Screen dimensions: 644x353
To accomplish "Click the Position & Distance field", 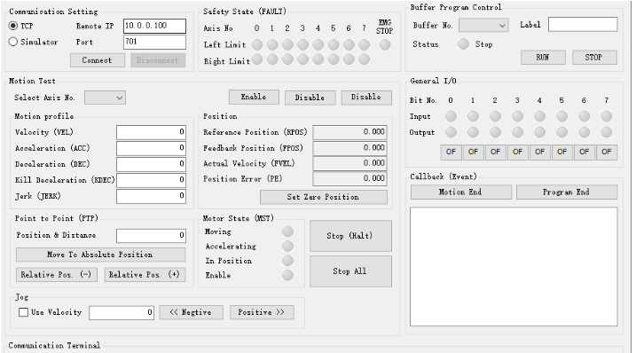I will [151, 236].
